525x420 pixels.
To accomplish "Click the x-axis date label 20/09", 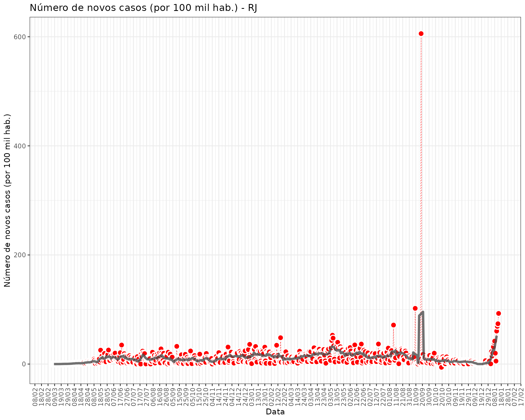I will point(423,397).
